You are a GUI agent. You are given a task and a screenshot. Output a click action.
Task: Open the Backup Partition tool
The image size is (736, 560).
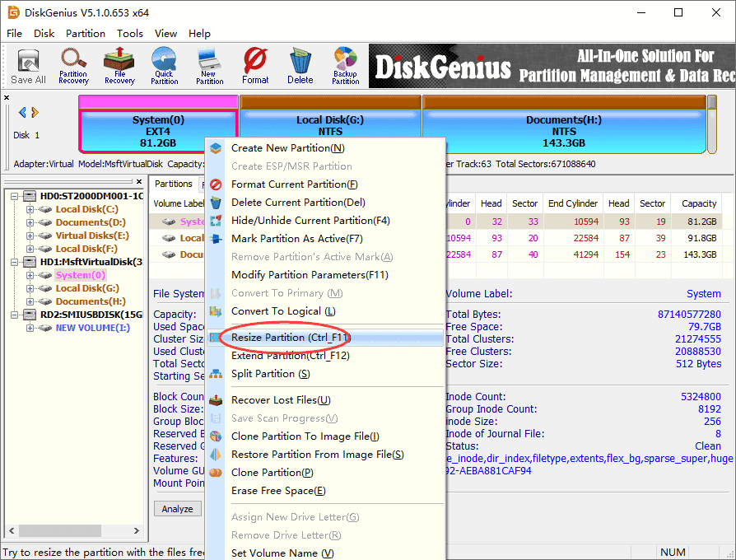[345, 67]
